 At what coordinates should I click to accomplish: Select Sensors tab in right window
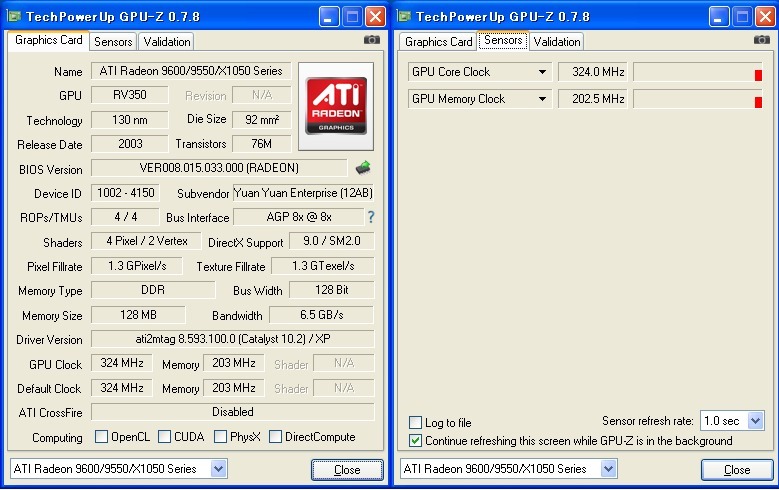(x=503, y=40)
